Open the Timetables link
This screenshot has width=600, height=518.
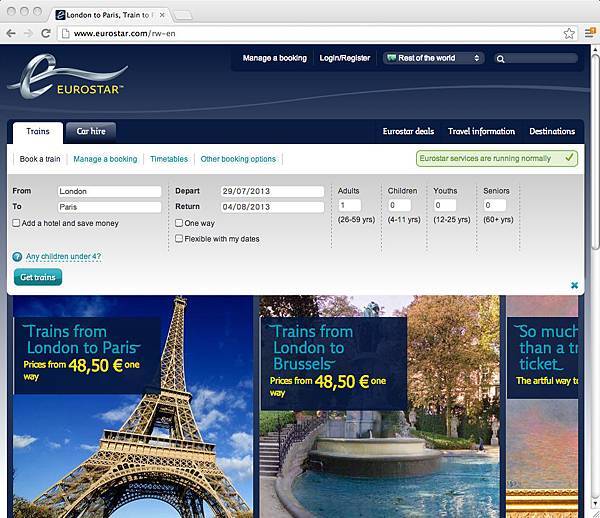(169, 159)
